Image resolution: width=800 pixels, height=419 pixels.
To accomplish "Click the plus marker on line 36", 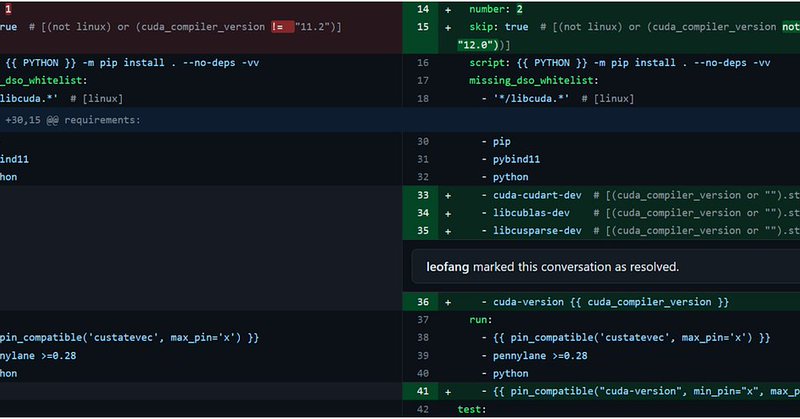I will pyautogui.click(x=447, y=302).
